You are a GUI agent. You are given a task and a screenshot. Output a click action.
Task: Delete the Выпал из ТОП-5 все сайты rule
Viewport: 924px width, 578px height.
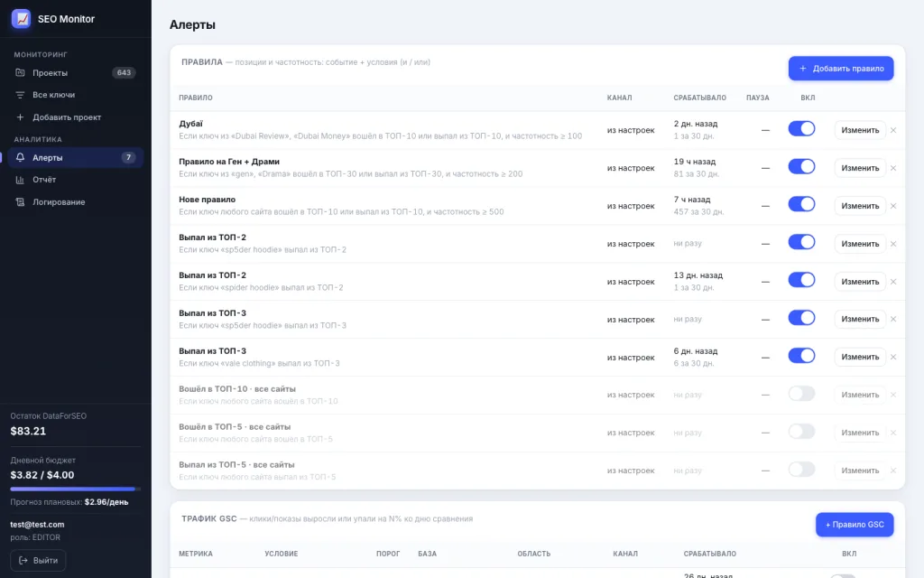(893, 471)
